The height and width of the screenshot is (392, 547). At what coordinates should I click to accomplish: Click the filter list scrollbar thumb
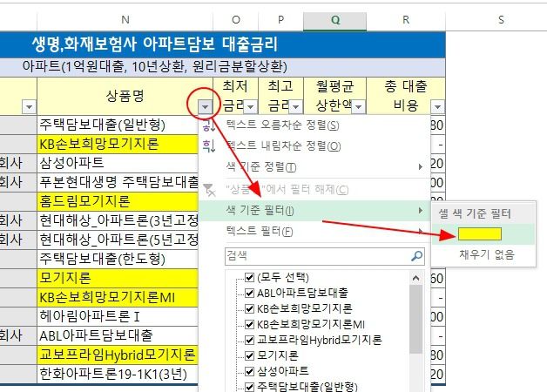(415, 319)
